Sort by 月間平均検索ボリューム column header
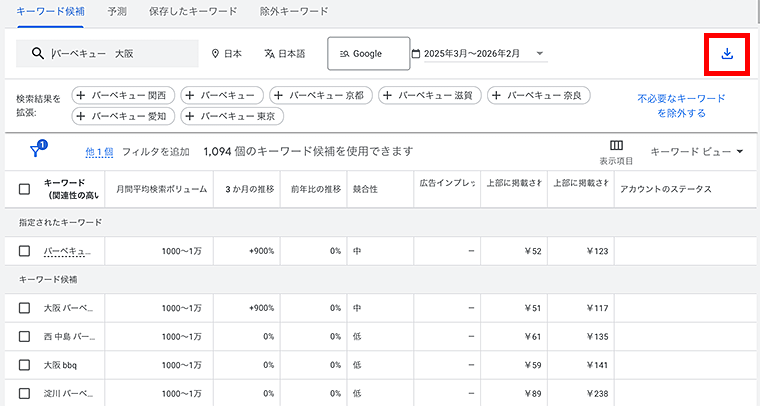The image size is (760, 406). [161, 189]
